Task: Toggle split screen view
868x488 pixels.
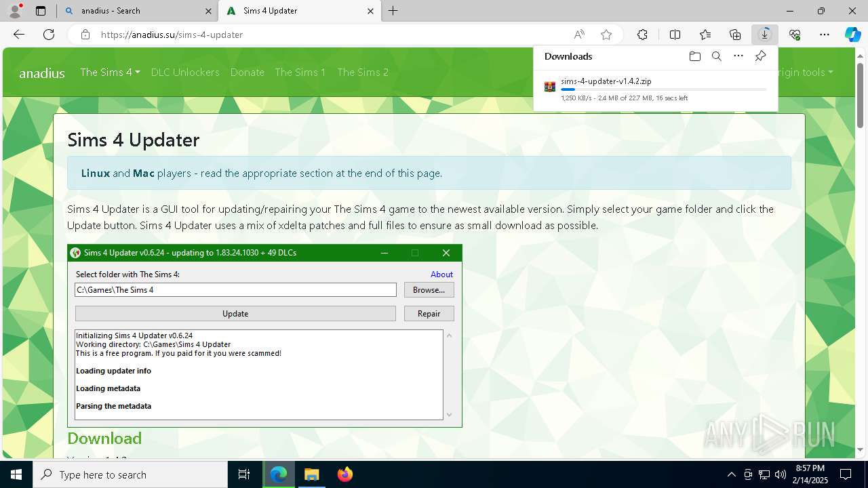Action: [x=675, y=35]
